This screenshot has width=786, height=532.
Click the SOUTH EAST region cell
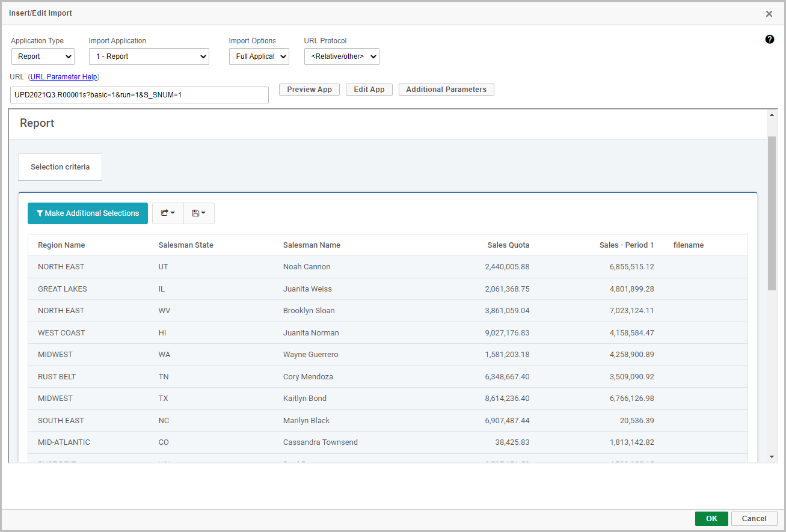[61, 421]
